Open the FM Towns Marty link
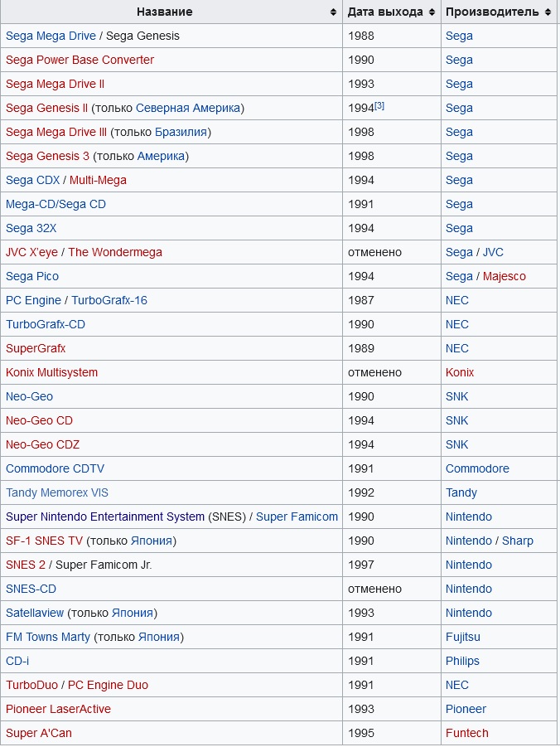560x747 pixels. 47,637
